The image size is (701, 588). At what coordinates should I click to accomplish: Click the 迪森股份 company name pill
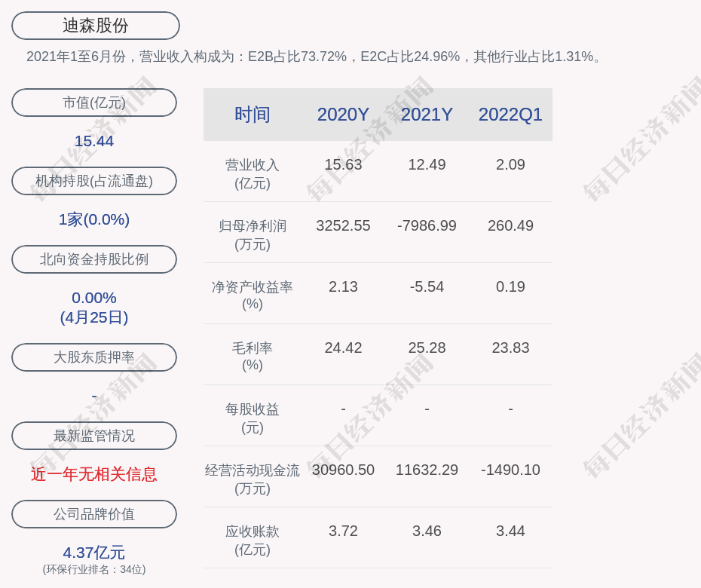click(96, 26)
